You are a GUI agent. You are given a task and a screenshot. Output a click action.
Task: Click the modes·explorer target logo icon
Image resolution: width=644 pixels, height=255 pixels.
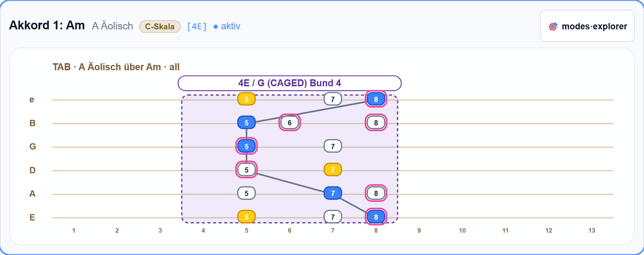(x=553, y=26)
